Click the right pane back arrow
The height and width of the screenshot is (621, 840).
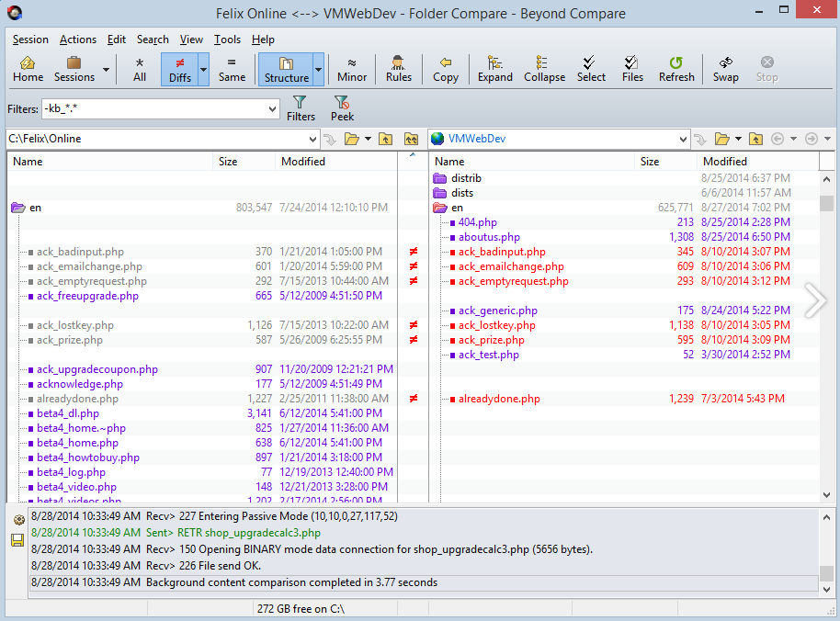[778, 140]
